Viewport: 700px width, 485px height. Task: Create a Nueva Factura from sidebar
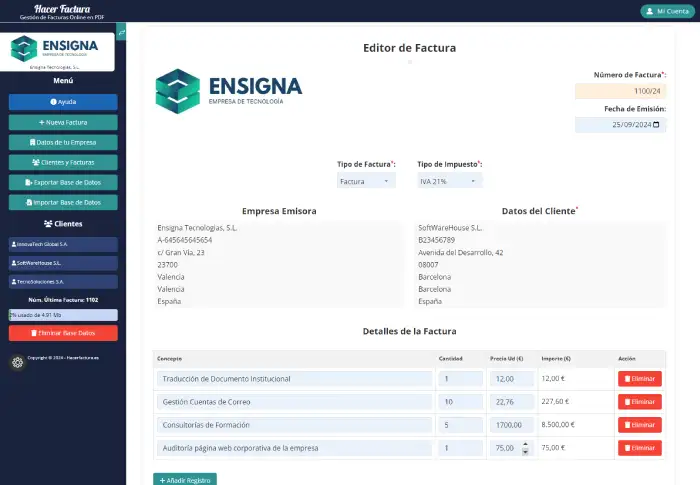click(x=63, y=122)
